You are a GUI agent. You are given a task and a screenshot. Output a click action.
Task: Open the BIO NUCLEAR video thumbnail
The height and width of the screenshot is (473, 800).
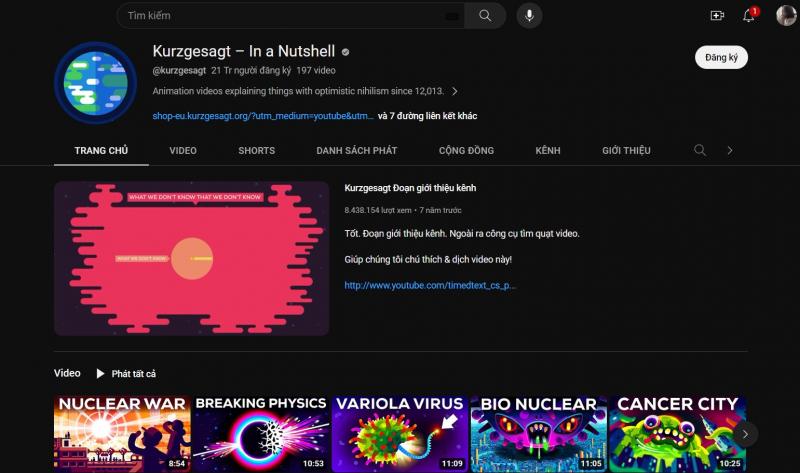(538, 434)
